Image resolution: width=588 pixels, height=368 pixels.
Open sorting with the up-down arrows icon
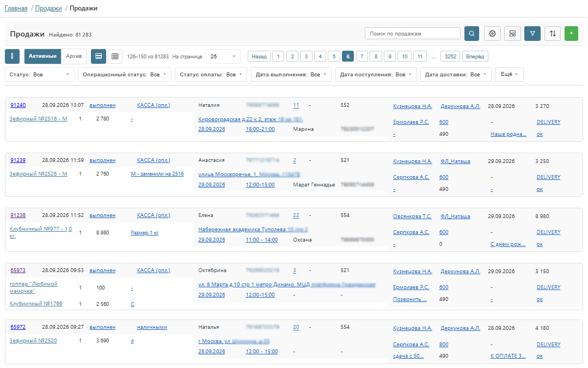553,33
